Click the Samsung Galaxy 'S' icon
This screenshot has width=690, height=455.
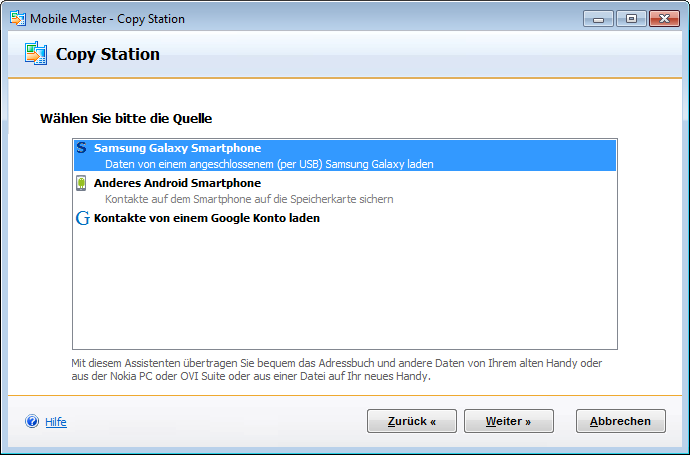[82, 148]
